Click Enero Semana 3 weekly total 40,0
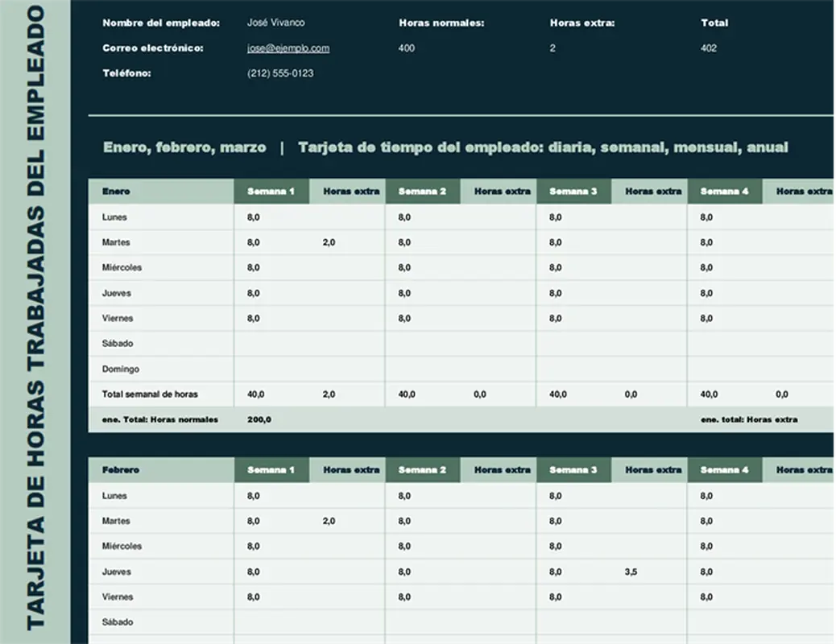 tap(557, 394)
